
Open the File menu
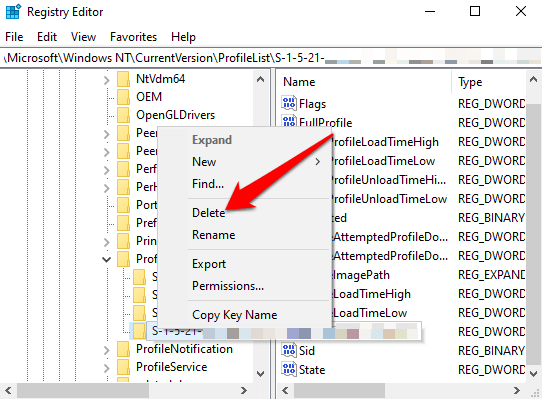14,37
